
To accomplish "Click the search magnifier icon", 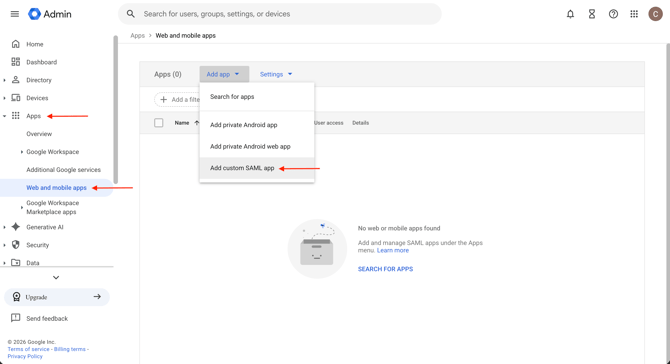I will coord(131,14).
